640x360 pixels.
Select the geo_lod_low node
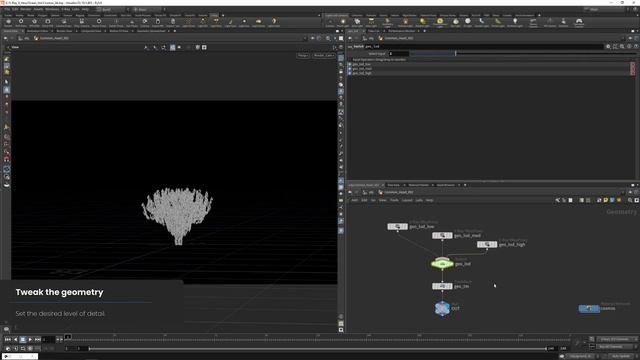397,227
